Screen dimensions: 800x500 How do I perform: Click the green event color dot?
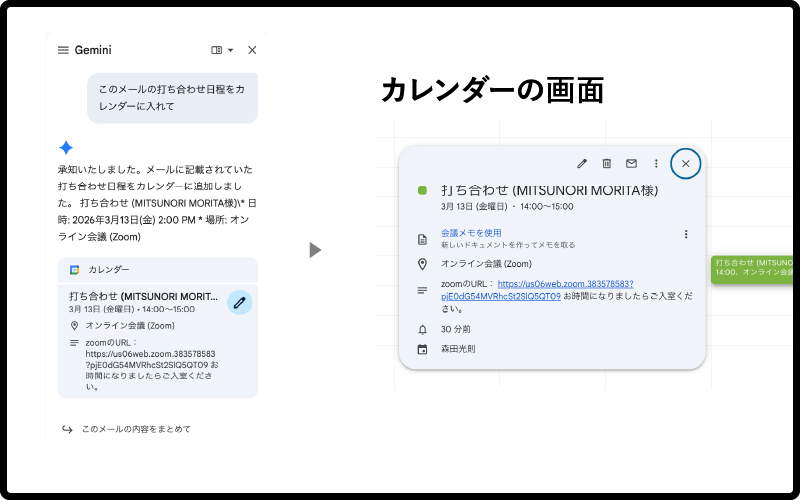coord(422,190)
